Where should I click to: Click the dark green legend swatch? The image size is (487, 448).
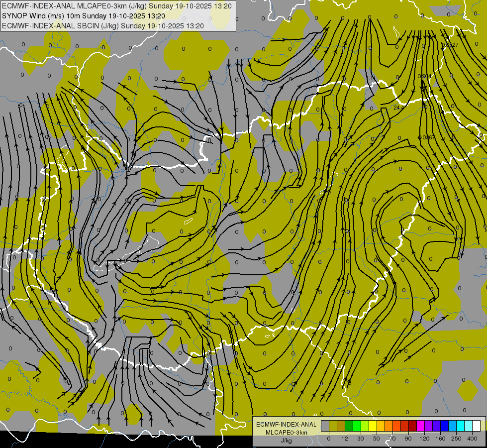pos(349,426)
